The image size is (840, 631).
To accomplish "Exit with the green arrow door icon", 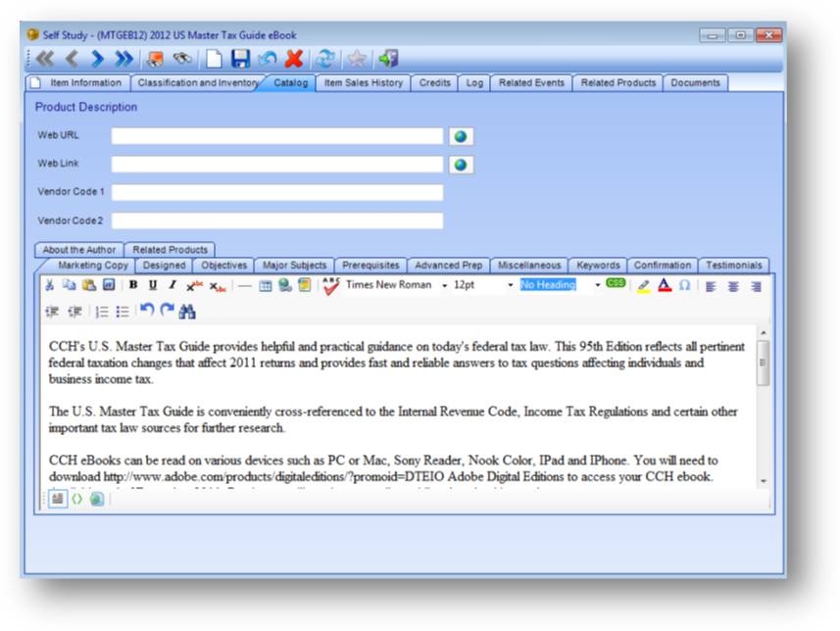I will [388, 59].
